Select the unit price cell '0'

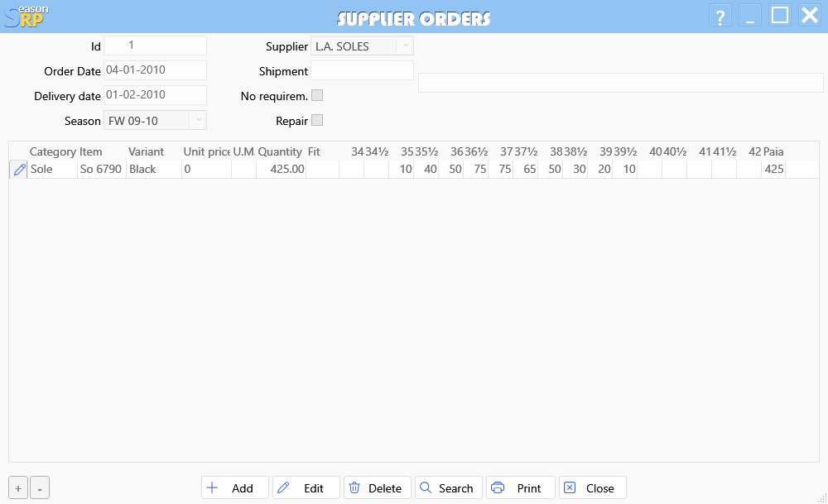[206, 170]
